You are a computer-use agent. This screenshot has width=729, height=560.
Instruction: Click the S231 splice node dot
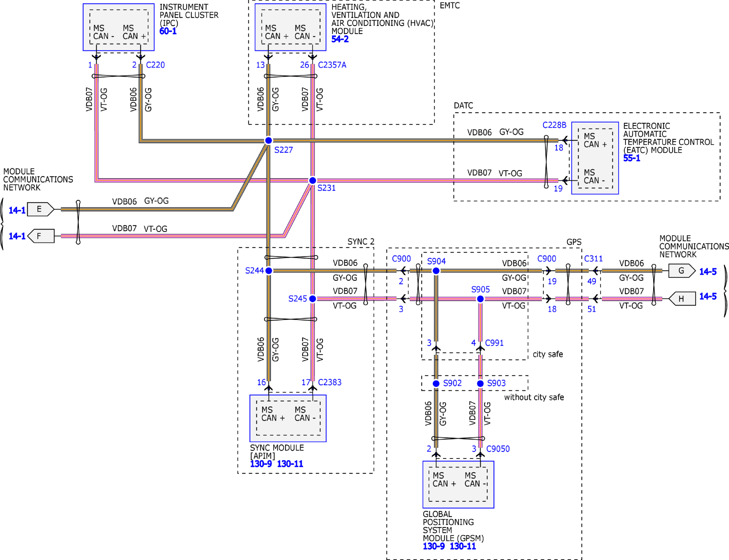(312, 180)
